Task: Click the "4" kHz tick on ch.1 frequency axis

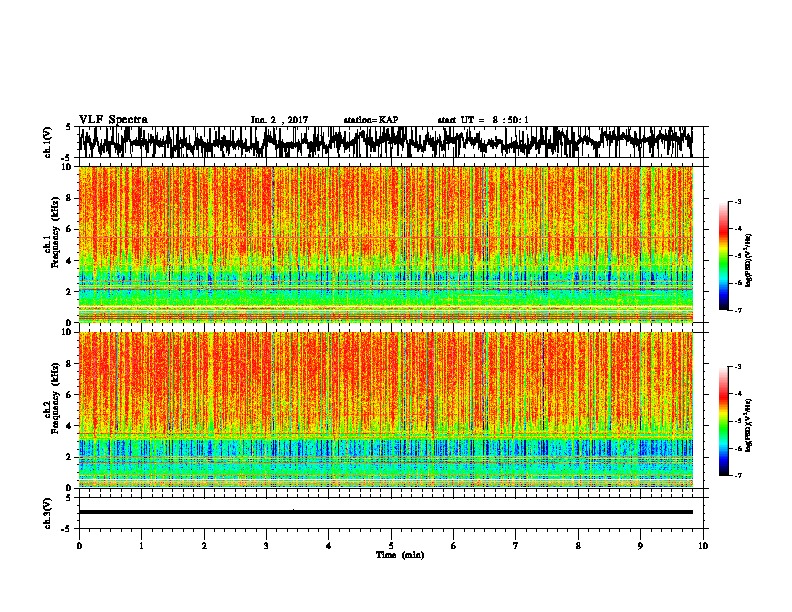Action: [69, 261]
